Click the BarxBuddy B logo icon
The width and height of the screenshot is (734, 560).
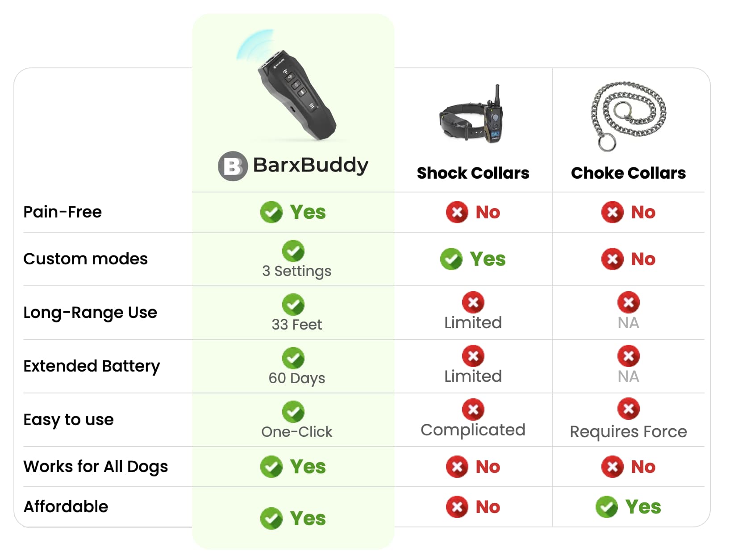[x=233, y=166]
